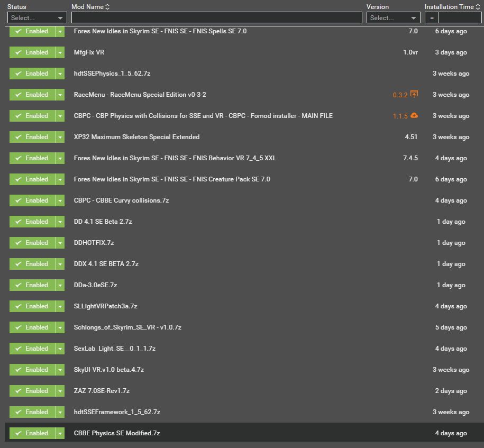Select mod name hdtSSEPhysics_1_5_62.7z

112,74
